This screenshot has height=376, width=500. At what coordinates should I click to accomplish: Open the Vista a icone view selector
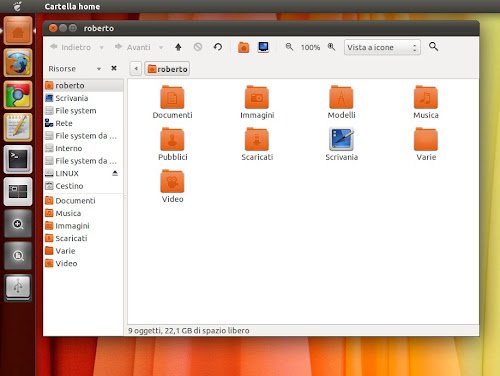(382, 47)
